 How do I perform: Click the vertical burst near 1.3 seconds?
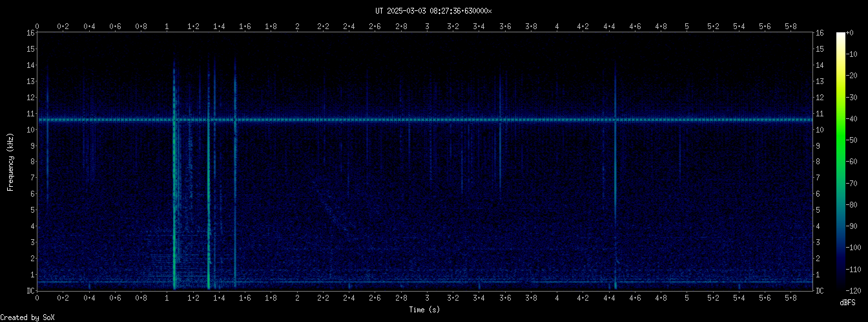tap(209, 175)
